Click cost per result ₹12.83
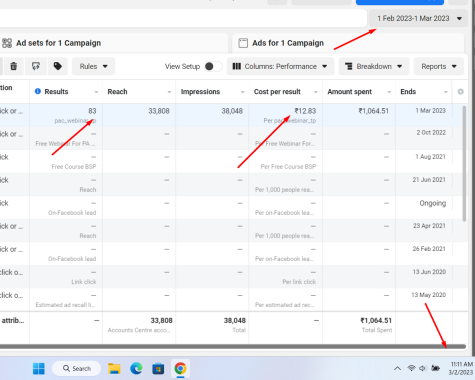The image size is (475, 380). [305, 111]
